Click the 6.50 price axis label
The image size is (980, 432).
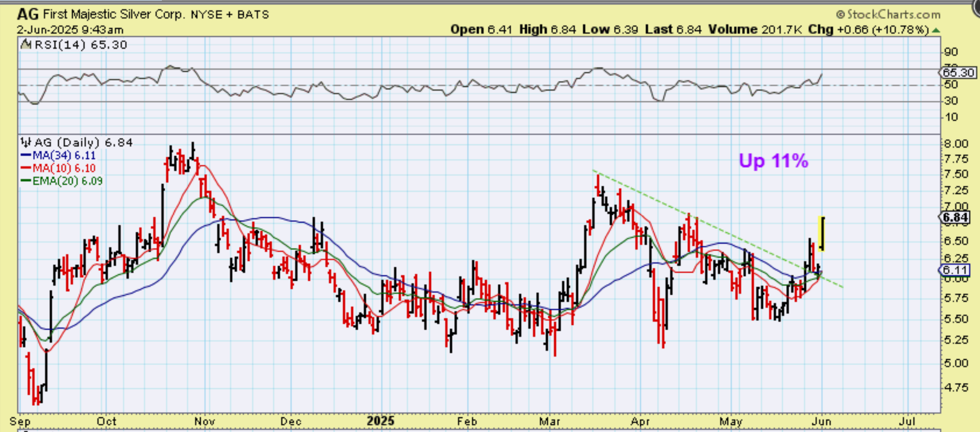coord(956,241)
